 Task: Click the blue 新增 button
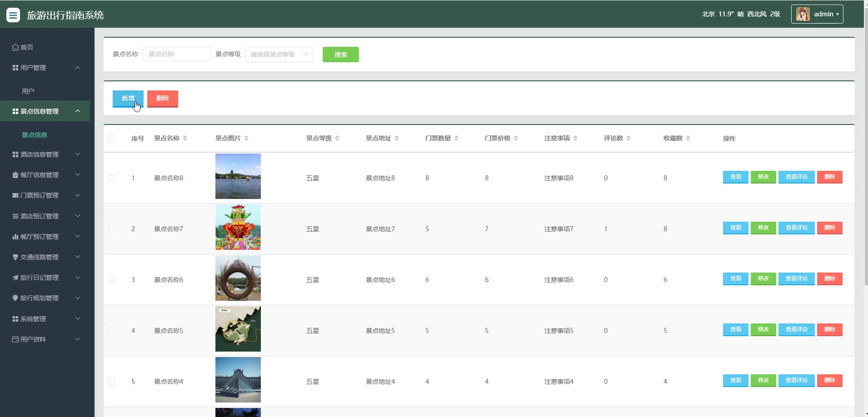[x=128, y=99]
